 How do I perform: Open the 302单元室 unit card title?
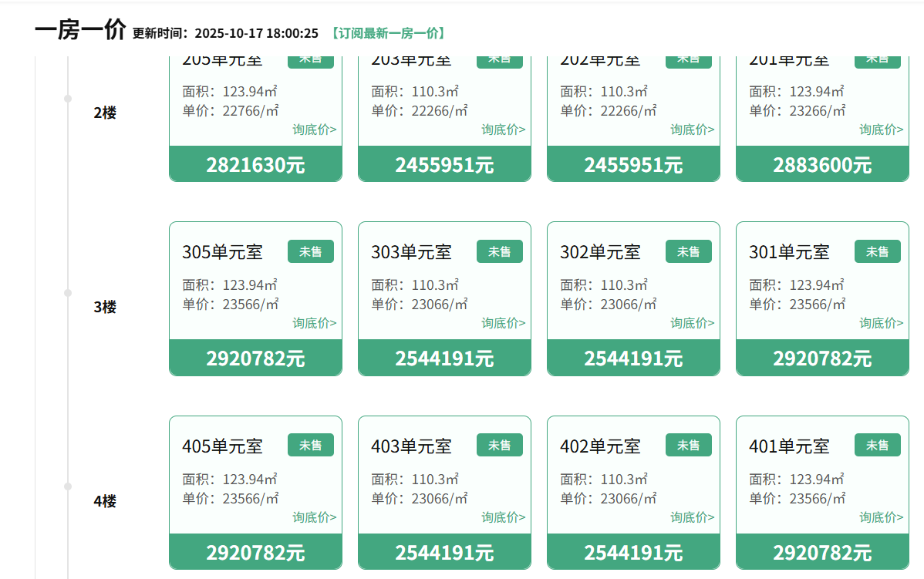pyautogui.click(x=600, y=252)
